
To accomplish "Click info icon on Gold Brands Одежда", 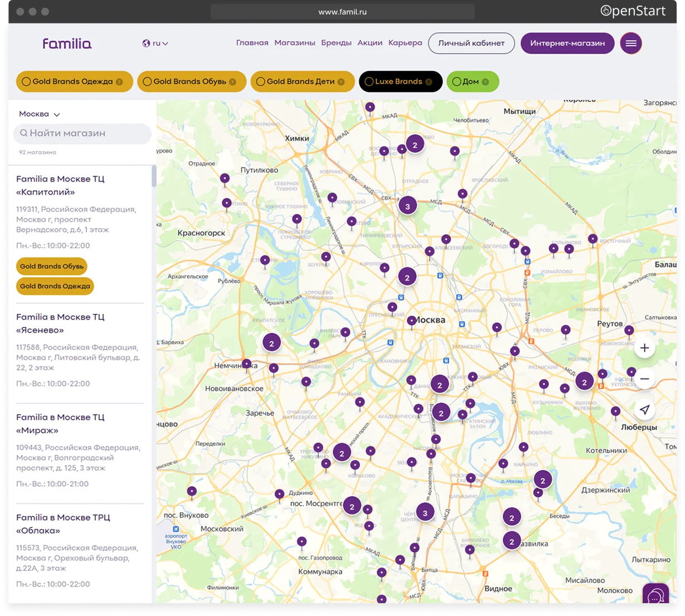I will click(x=119, y=82).
